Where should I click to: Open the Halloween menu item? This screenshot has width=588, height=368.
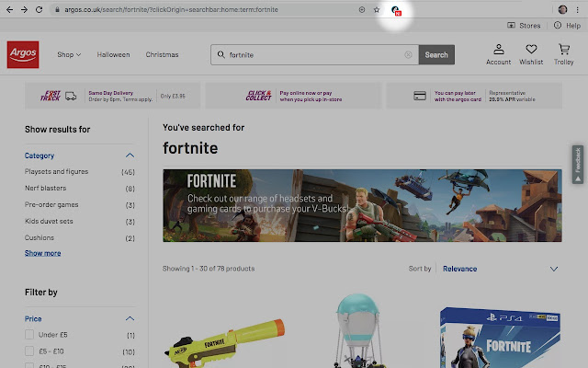click(x=113, y=55)
